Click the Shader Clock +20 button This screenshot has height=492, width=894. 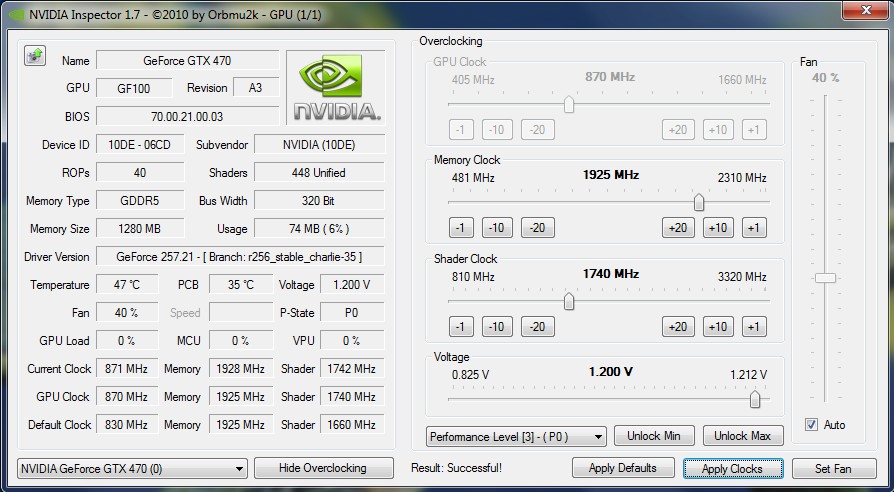[678, 327]
